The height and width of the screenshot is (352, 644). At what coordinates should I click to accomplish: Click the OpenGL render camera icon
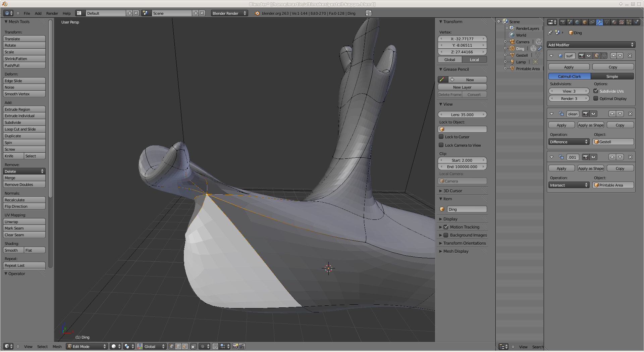click(x=235, y=346)
